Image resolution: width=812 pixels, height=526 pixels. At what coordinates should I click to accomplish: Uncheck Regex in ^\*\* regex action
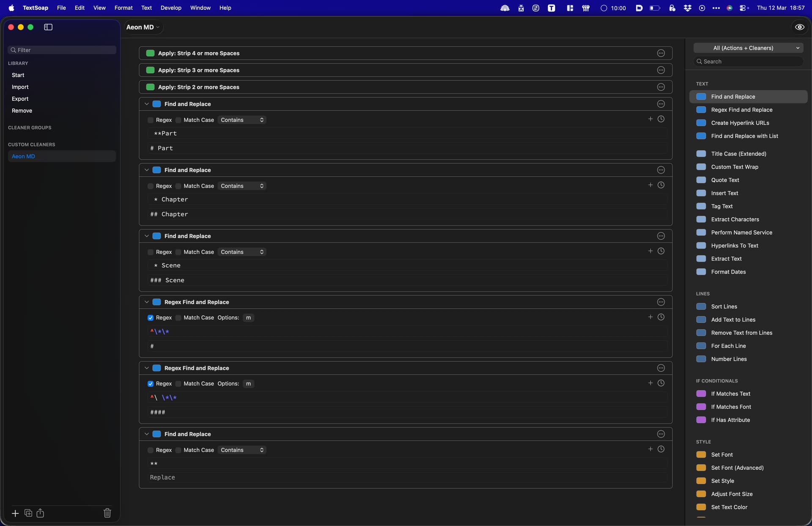coord(151,318)
